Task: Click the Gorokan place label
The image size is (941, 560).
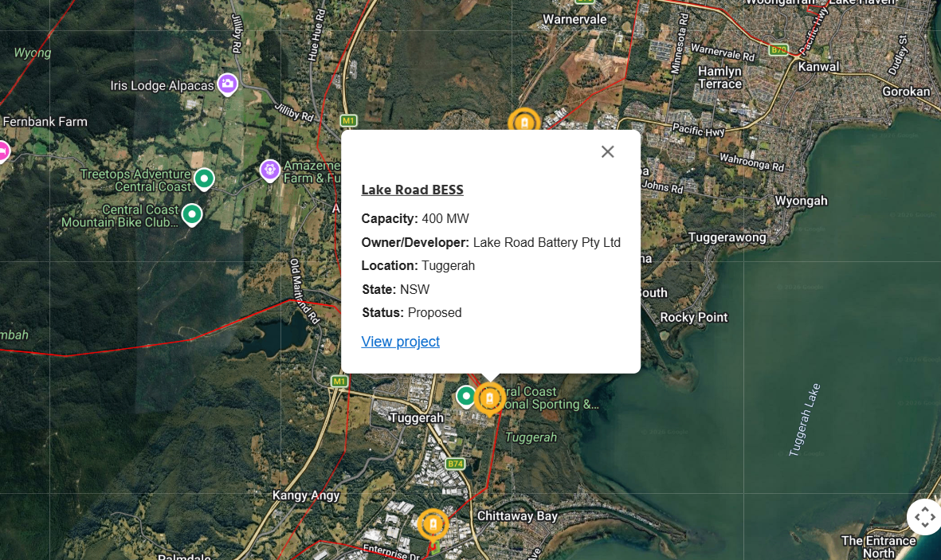Action: pyautogui.click(x=906, y=92)
